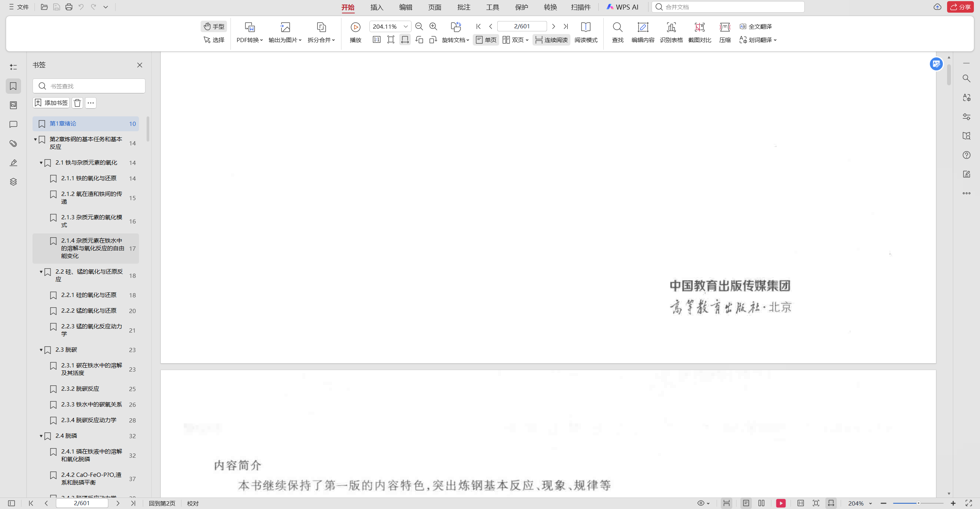Switch to 单页 single page view
Image resolution: width=980 pixels, height=509 pixels.
point(486,40)
